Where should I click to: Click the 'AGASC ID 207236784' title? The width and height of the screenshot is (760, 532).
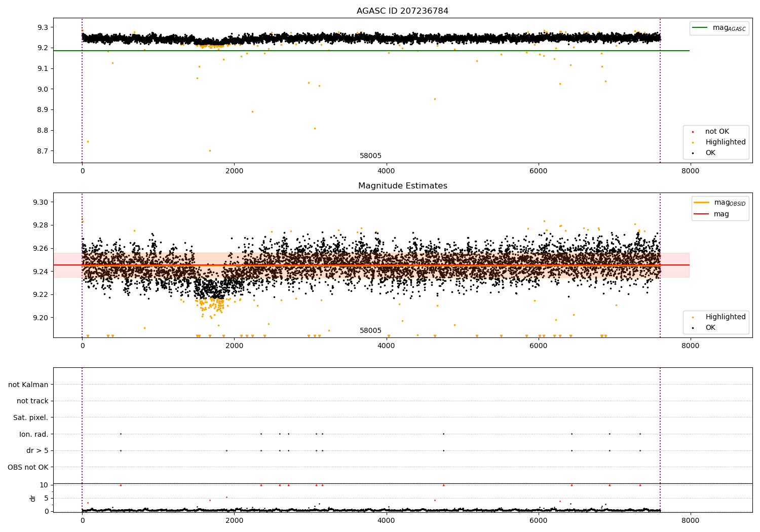[402, 11]
